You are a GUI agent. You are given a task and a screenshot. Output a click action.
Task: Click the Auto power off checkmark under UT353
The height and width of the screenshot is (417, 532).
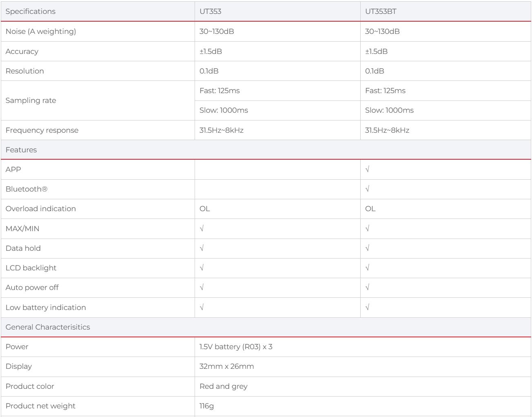202,288
